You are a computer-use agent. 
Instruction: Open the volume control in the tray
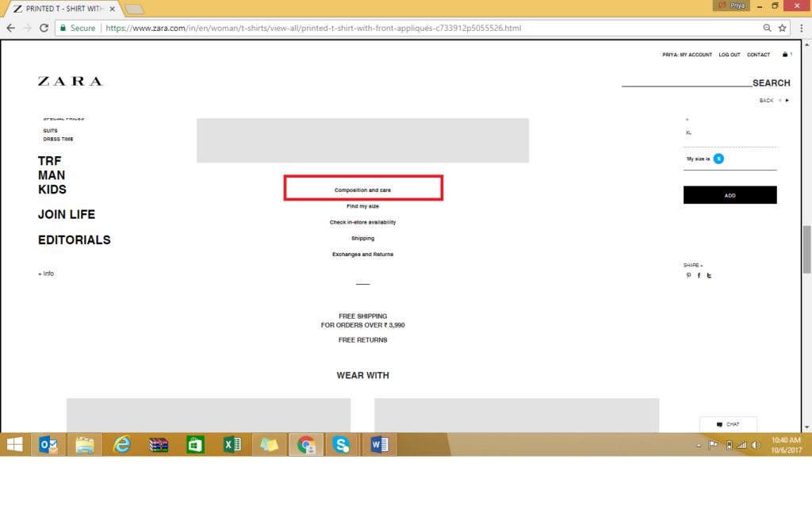pyautogui.click(x=756, y=445)
